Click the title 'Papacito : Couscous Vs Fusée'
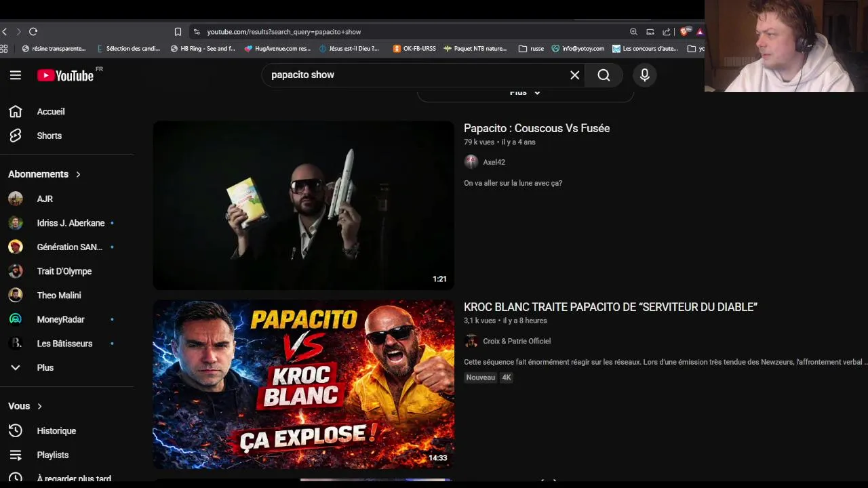 tap(536, 128)
